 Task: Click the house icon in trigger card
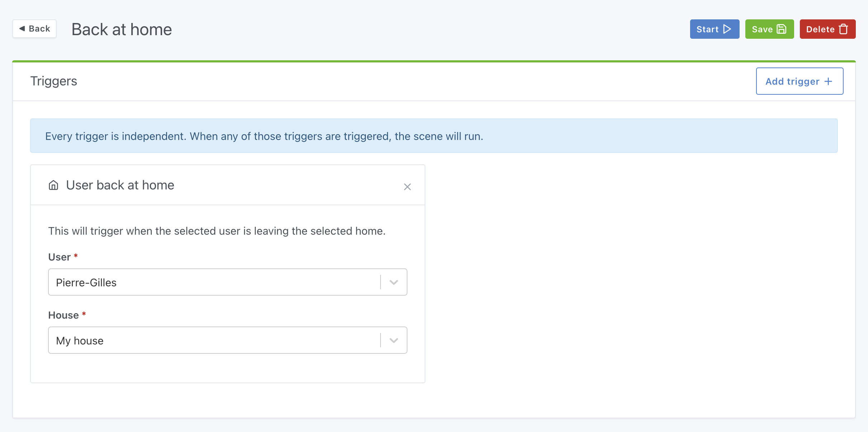point(53,185)
